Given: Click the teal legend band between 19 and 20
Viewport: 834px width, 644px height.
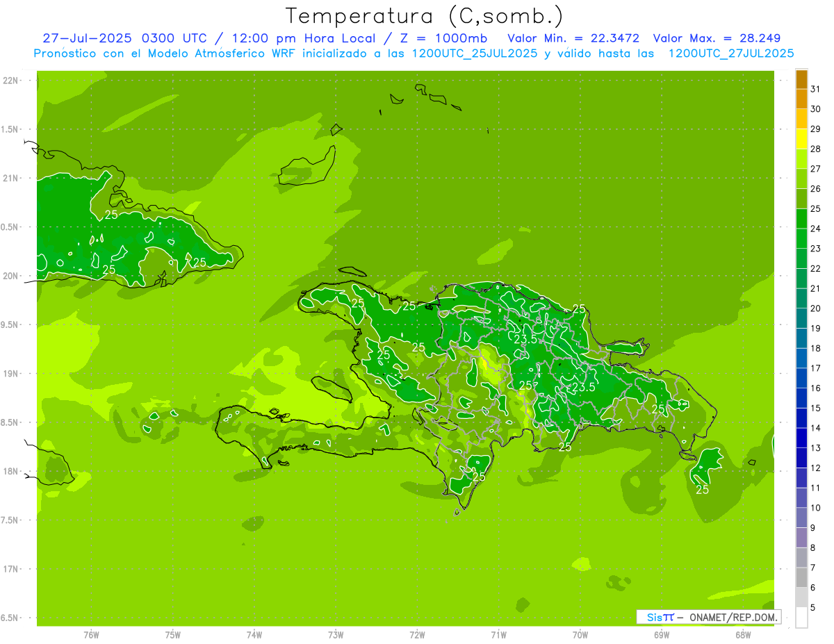Looking at the screenshot, I should point(801,318).
